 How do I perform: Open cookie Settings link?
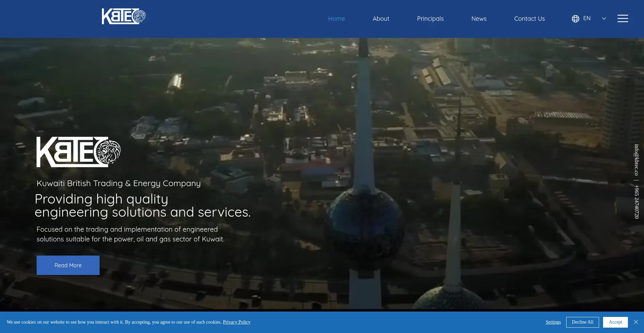coord(553,322)
